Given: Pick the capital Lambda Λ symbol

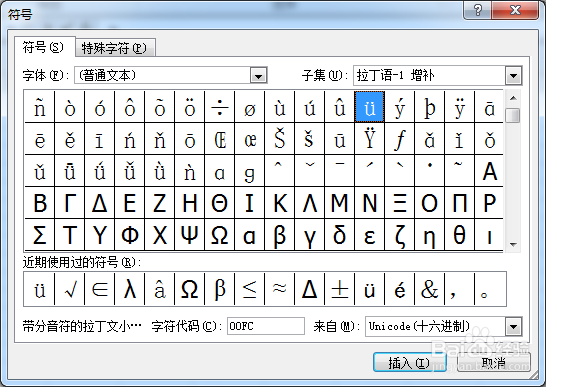Looking at the screenshot, I should (310, 203).
